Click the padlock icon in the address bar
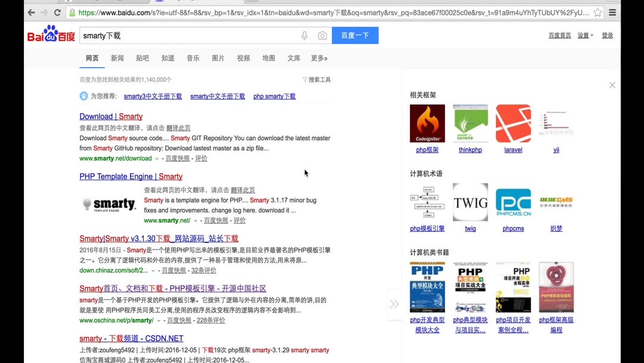 [x=72, y=12]
